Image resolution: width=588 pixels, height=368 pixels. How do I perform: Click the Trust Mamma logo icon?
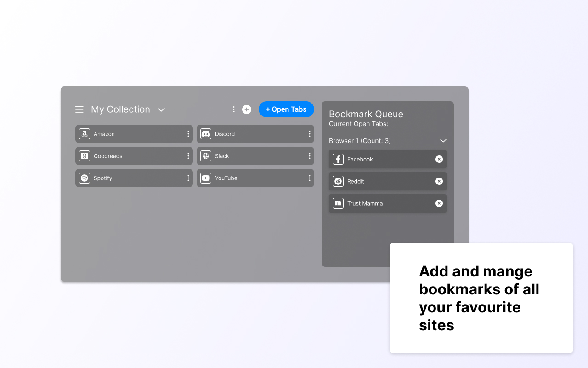click(338, 203)
